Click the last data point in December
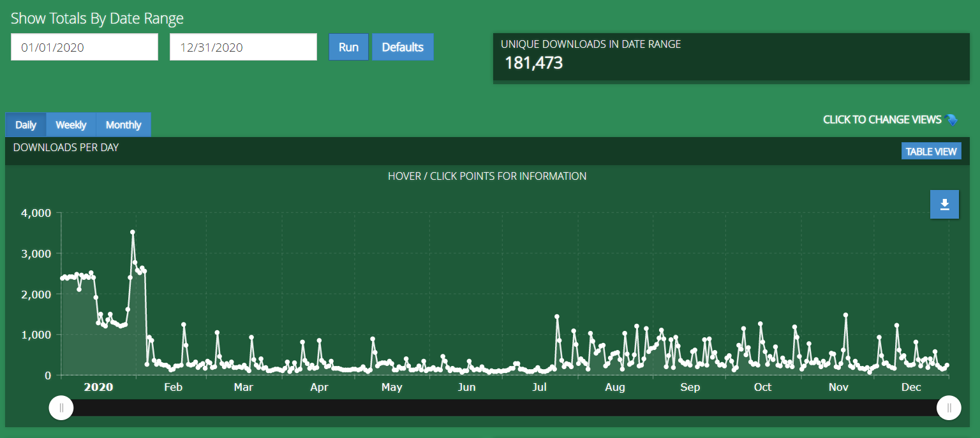Screen dimensions: 980x438 [947, 365]
